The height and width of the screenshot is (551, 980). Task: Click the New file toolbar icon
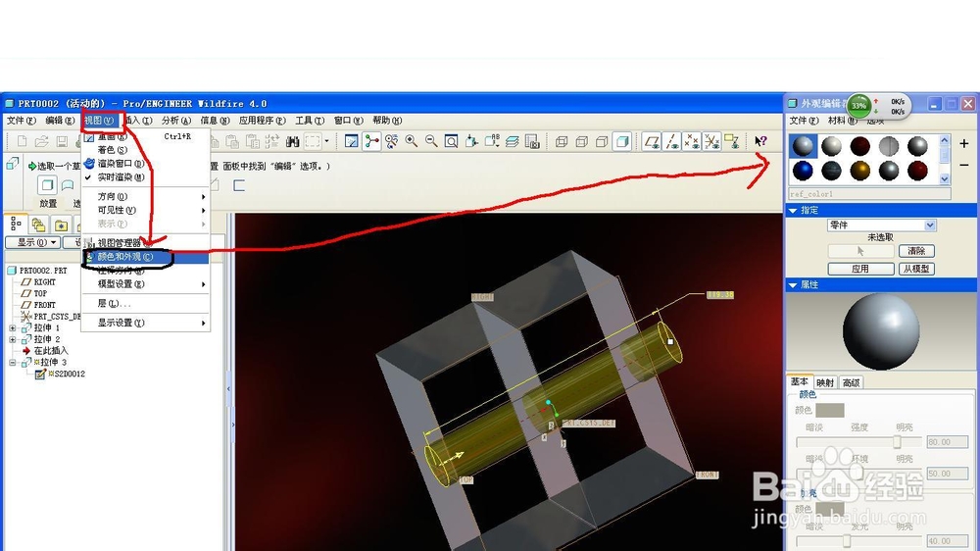pyautogui.click(x=22, y=142)
